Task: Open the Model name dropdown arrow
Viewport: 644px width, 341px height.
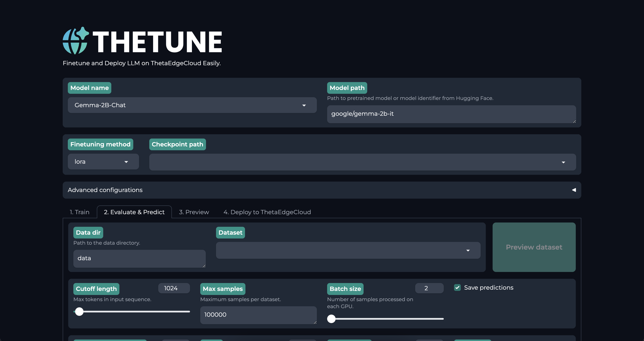Action: point(304,105)
